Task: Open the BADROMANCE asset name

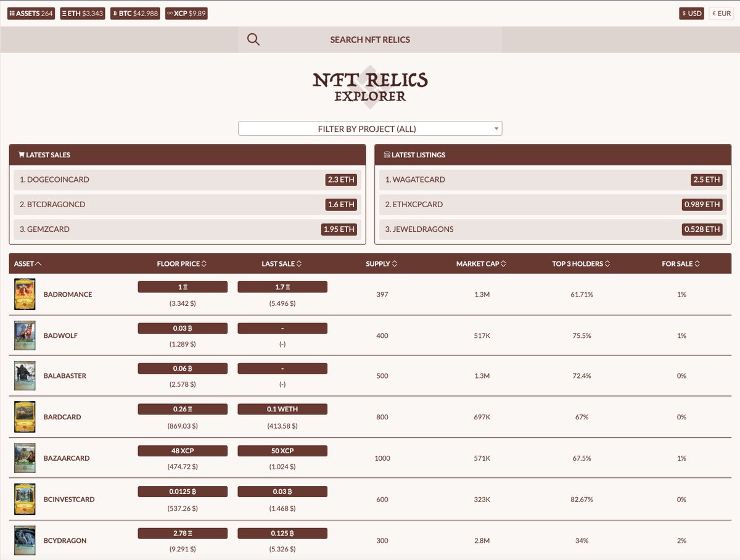Action: pos(68,294)
